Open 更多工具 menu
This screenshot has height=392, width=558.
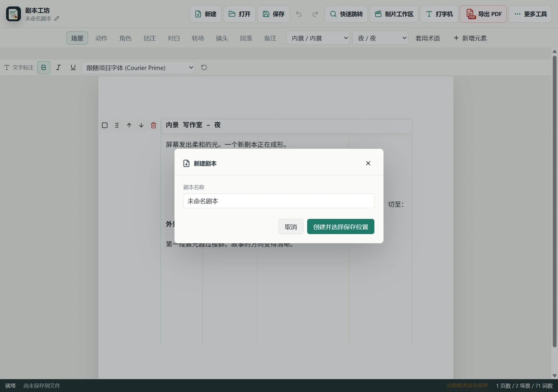click(530, 14)
